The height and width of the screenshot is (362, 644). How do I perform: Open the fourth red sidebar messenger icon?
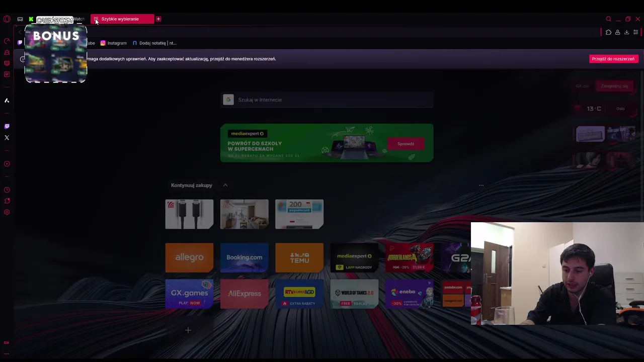pos(7,74)
